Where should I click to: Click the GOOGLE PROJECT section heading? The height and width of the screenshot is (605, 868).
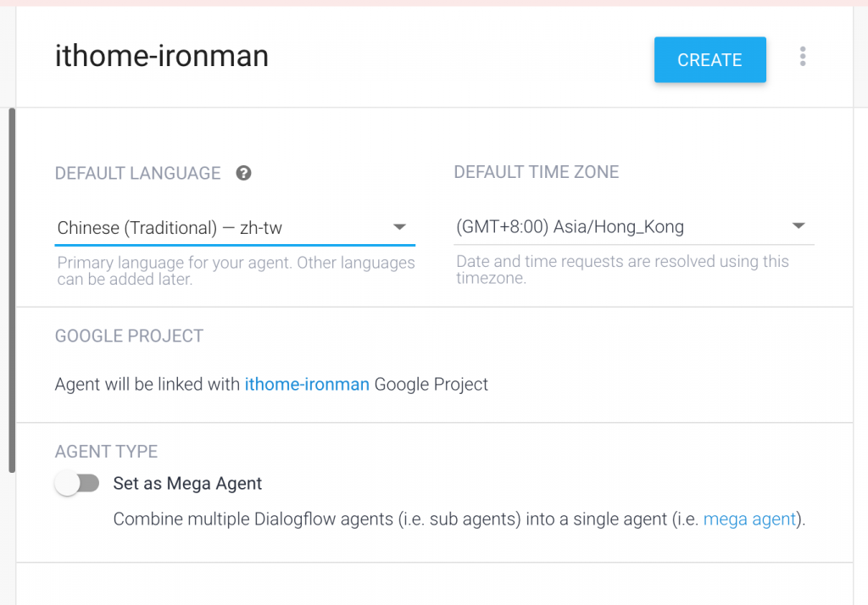[129, 336]
